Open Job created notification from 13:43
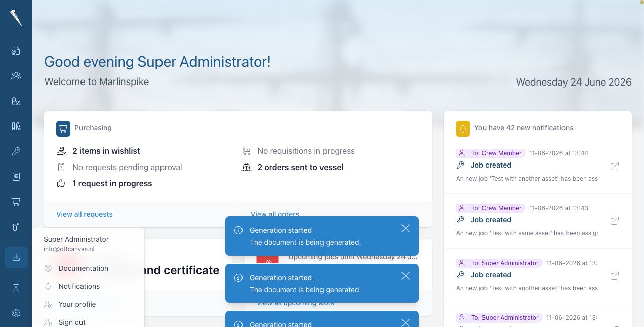Viewport: 644px width, 327px height. pos(491,220)
